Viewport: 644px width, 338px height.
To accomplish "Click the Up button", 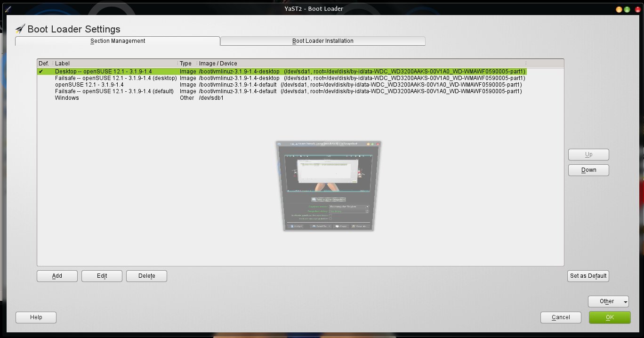I will point(588,154).
